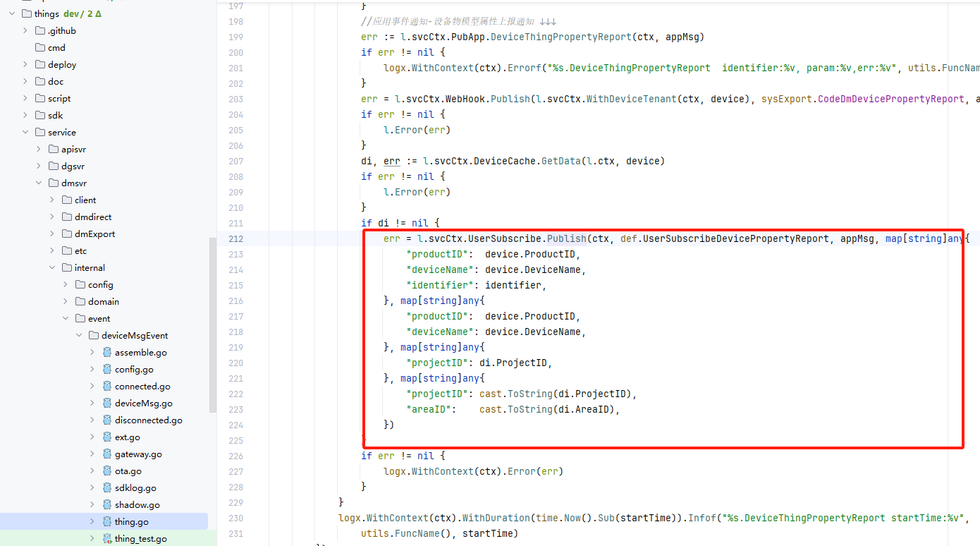Click the Go file icon beside connected.go
Image resolution: width=980 pixels, height=546 pixels.
107,386
